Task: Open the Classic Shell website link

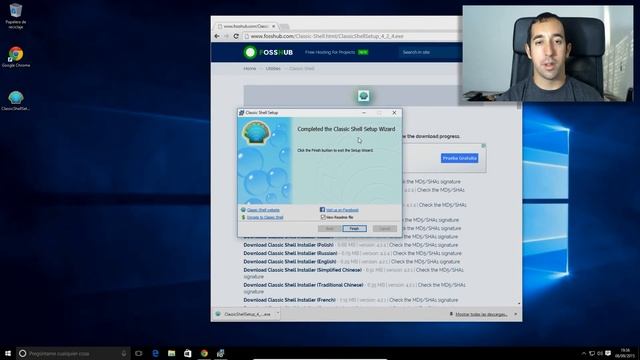Action: (263, 210)
